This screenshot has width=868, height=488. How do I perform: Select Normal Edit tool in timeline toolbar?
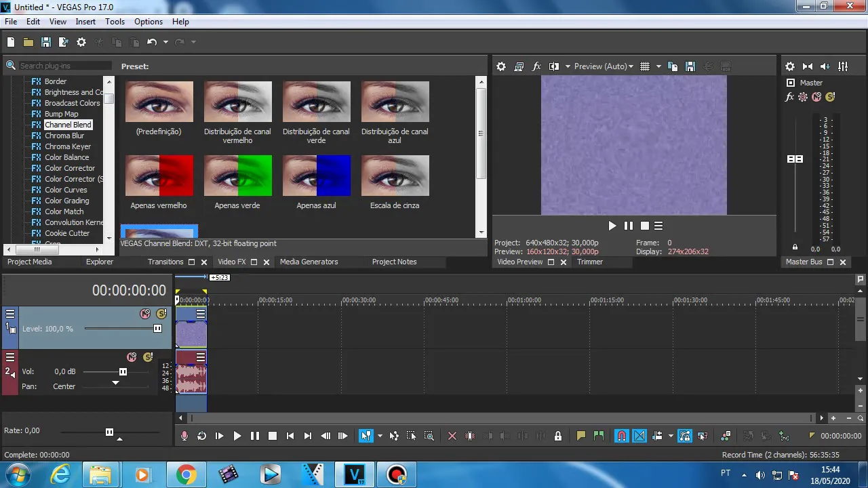(366, 436)
